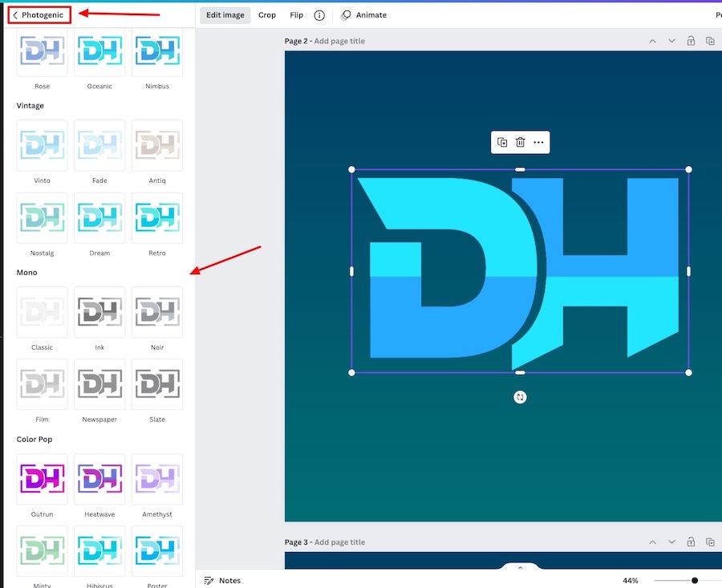Viewport: 722px width, 588px height.
Task: Adjust the zoom slider handle
Action: [x=695, y=580]
